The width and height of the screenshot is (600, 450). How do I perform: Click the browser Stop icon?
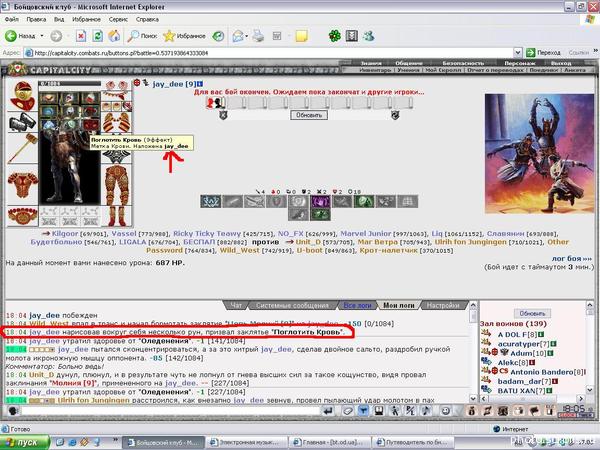[81, 36]
